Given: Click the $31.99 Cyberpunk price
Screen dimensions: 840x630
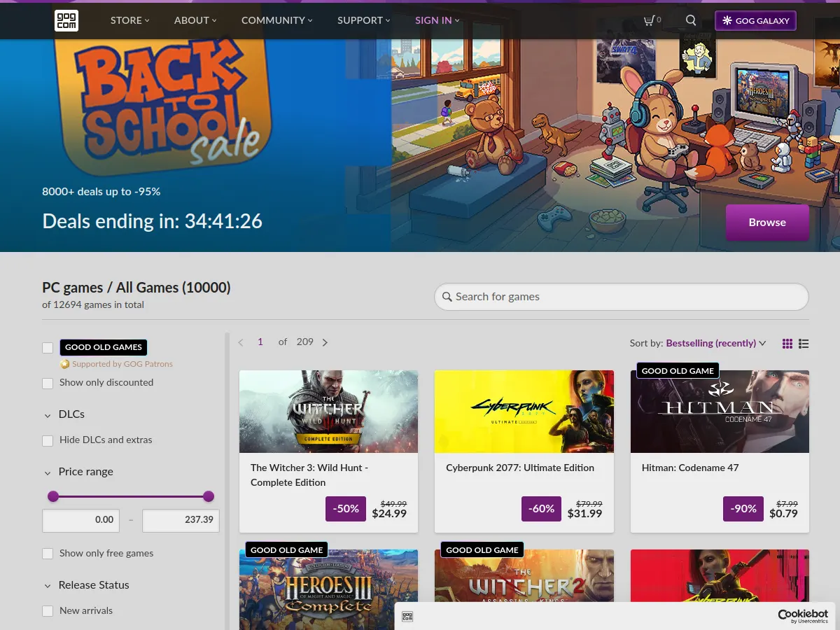Looking at the screenshot, I should pyautogui.click(x=584, y=514).
